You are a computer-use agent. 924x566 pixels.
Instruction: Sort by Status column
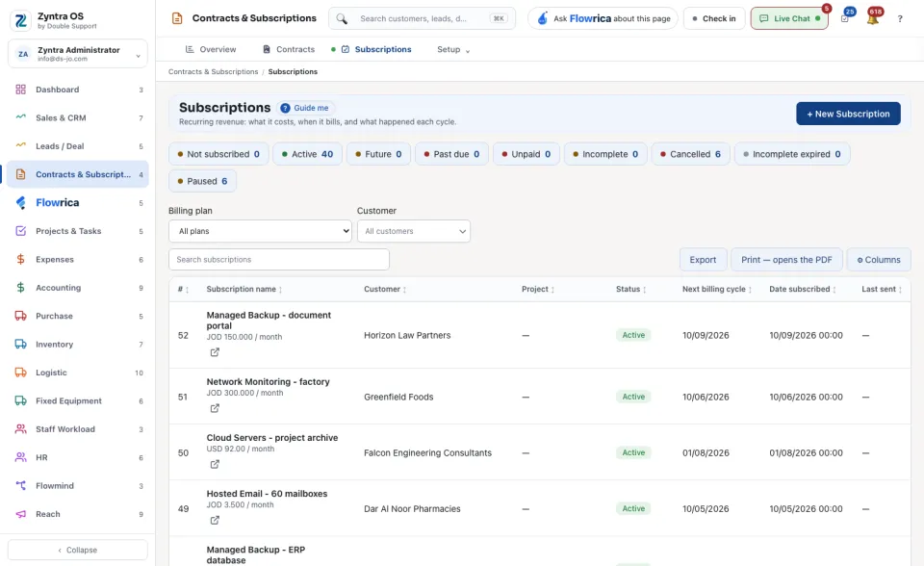click(x=630, y=289)
